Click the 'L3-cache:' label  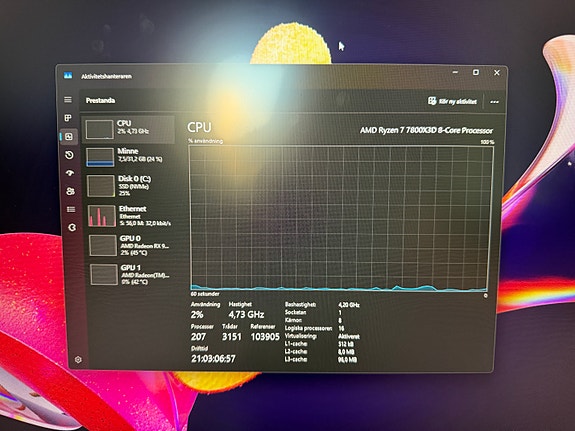pyautogui.click(x=296, y=359)
